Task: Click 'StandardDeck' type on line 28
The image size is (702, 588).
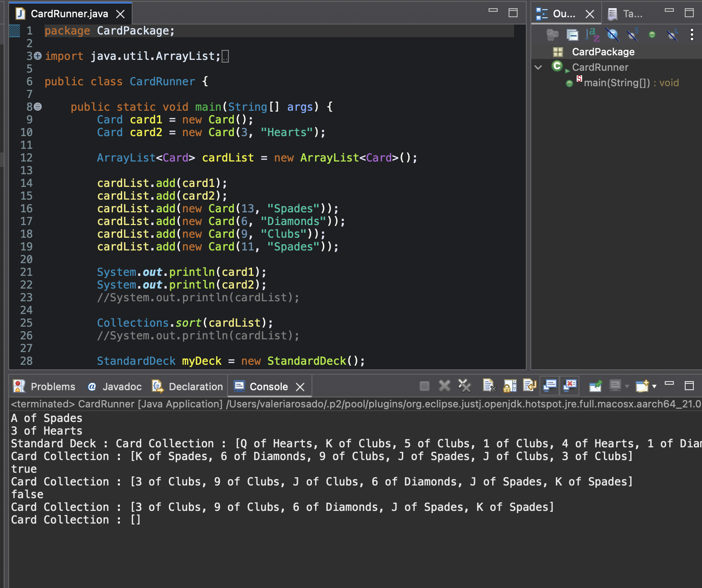Action: click(136, 361)
